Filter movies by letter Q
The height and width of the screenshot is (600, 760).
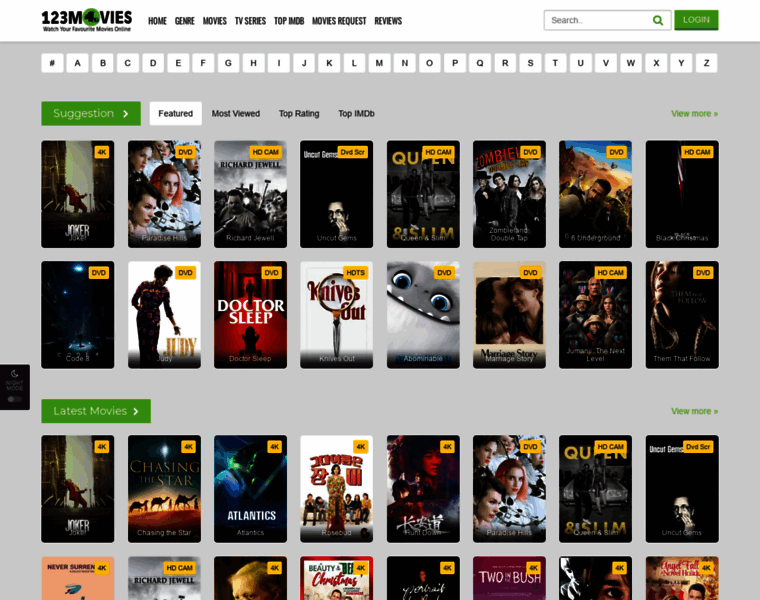(480, 63)
